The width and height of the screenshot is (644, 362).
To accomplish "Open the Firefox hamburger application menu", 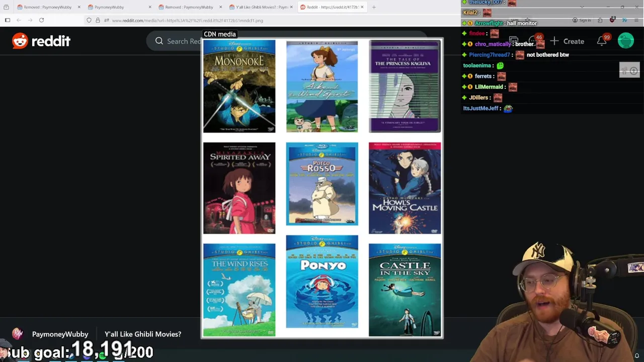I will click(636, 20).
